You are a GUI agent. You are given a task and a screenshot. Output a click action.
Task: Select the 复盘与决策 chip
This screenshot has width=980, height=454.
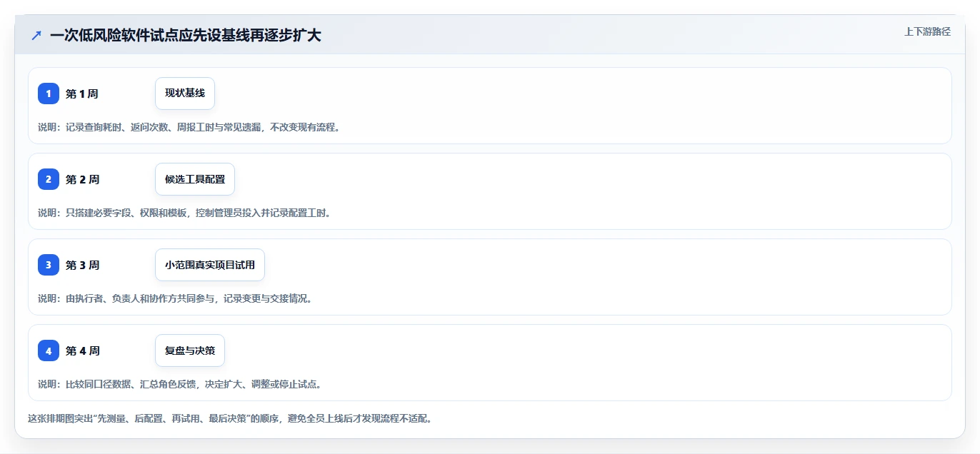click(190, 350)
